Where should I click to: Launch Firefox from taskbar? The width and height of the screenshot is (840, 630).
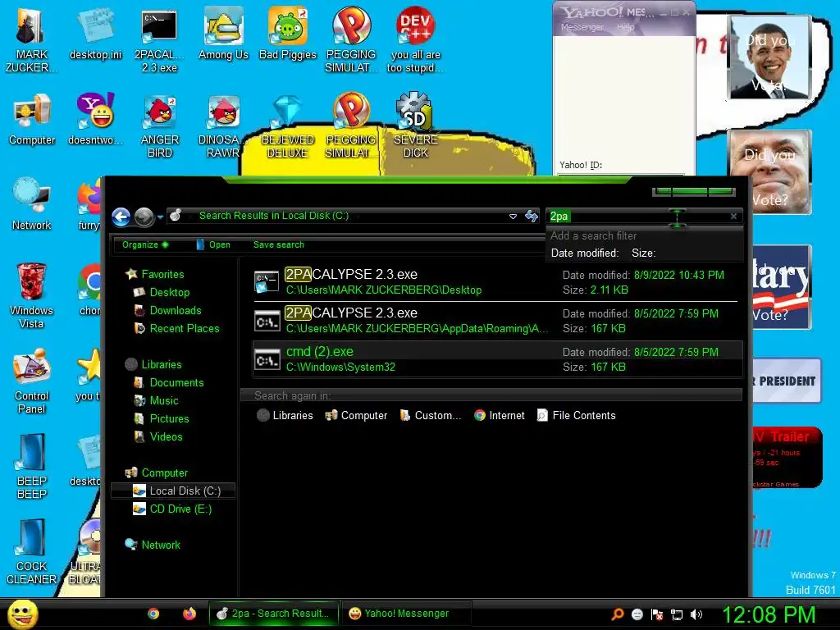click(189, 614)
